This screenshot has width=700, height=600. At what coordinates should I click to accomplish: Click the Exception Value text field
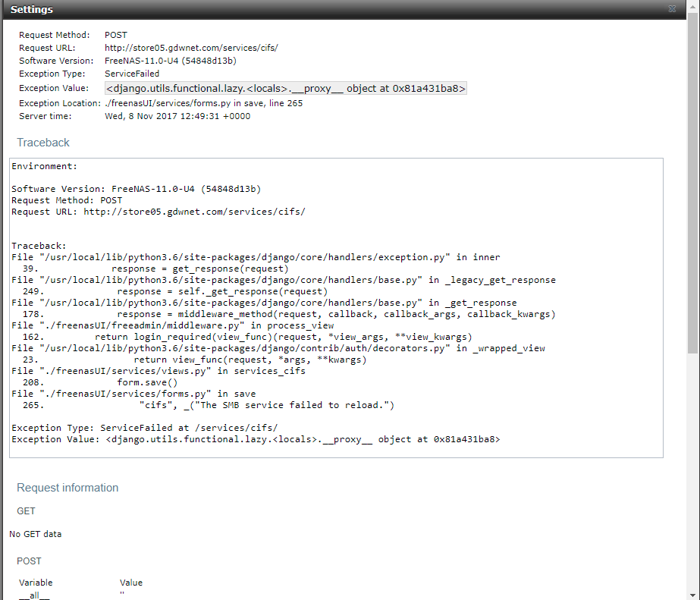286,89
